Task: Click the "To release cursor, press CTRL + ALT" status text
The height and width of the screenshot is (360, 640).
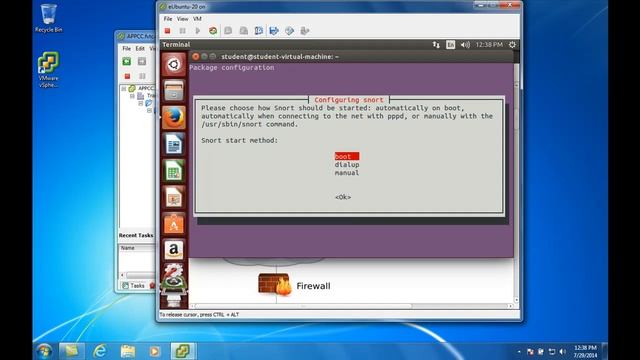Action: (x=199, y=315)
